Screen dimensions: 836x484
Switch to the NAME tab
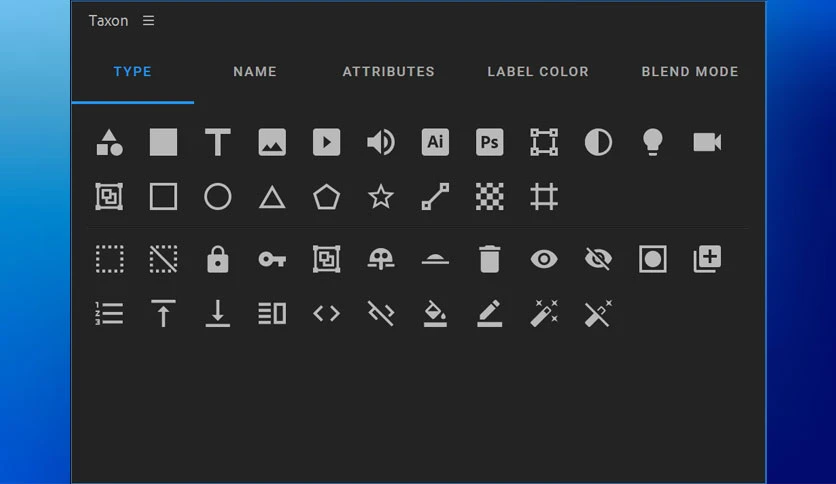pyautogui.click(x=255, y=71)
